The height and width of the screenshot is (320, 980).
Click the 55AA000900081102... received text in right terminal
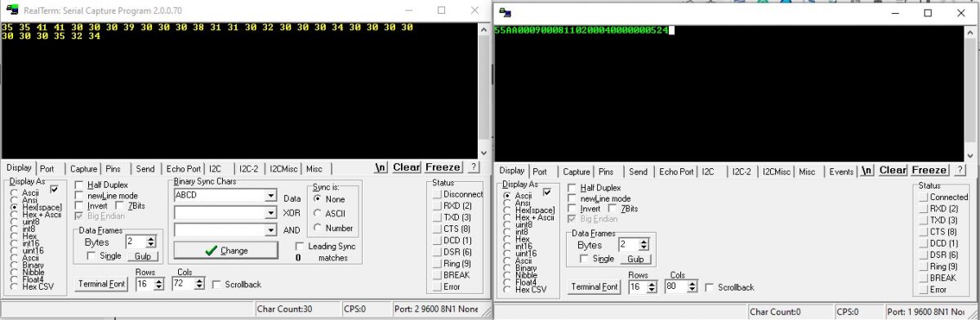pyautogui.click(x=581, y=30)
